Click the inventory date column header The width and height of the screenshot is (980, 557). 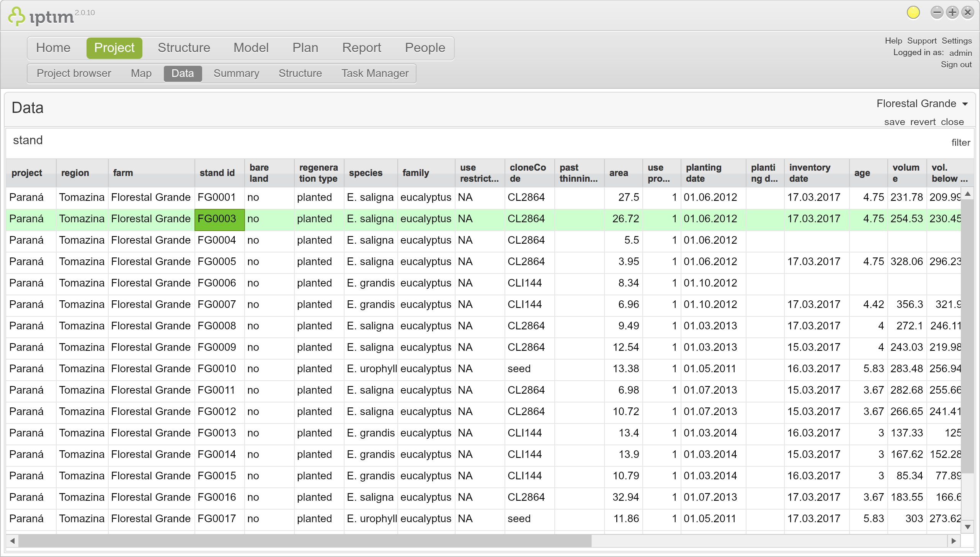pyautogui.click(x=817, y=173)
